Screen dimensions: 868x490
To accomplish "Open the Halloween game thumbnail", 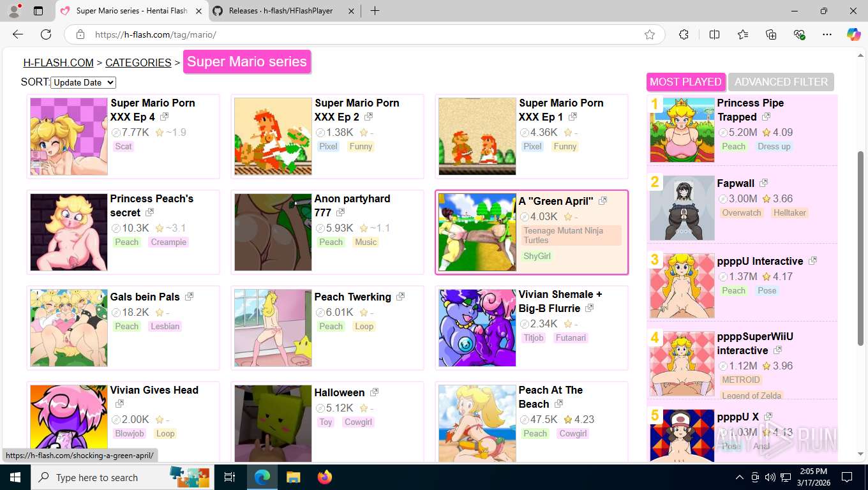I will click(273, 423).
